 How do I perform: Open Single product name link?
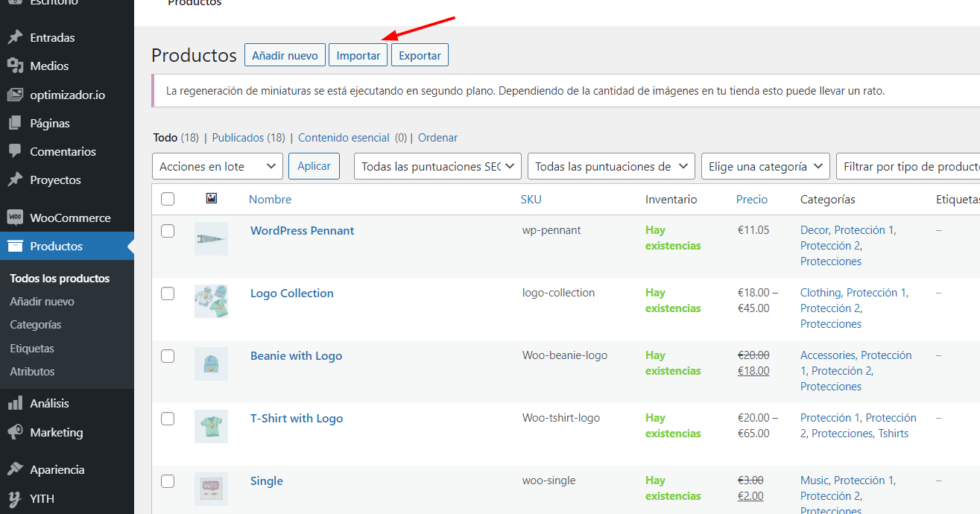pyautogui.click(x=267, y=480)
